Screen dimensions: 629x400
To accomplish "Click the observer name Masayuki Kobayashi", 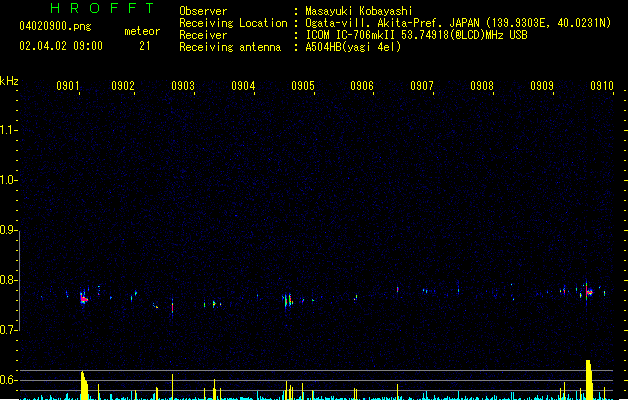I will pyautogui.click(x=359, y=11).
